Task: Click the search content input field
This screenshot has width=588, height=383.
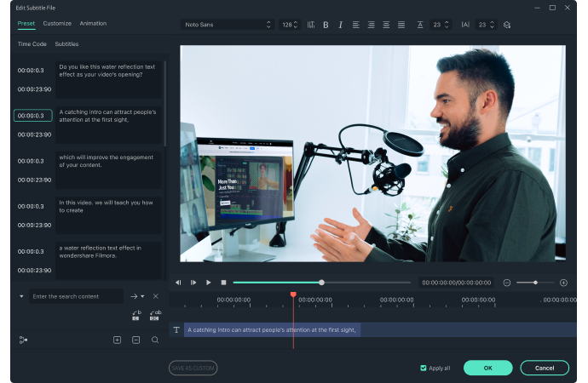Action: coord(76,296)
